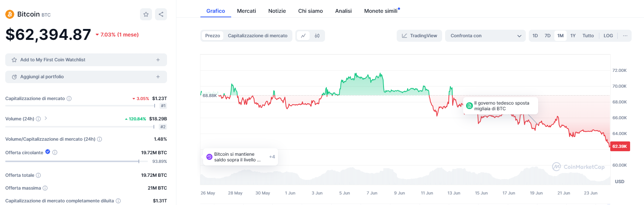Select the Tutto time range
Image resolution: width=644 pixels, height=205 pixels.
coord(588,36)
